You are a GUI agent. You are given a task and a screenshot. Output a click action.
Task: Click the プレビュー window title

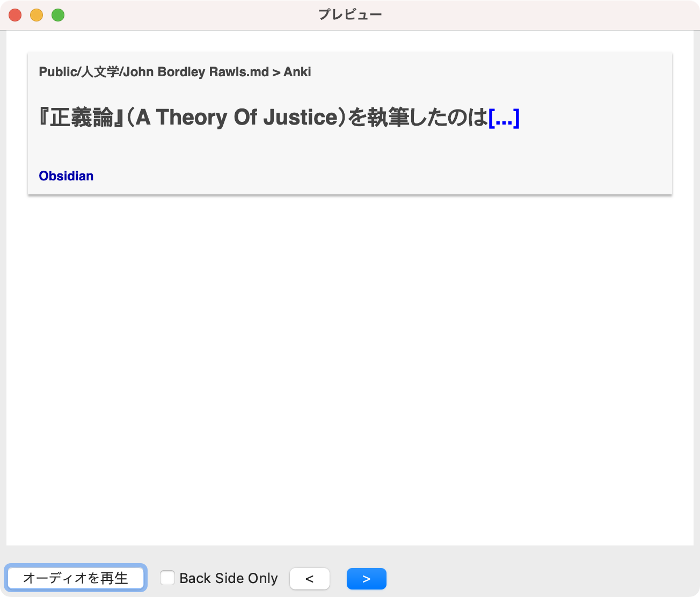[350, 14]
